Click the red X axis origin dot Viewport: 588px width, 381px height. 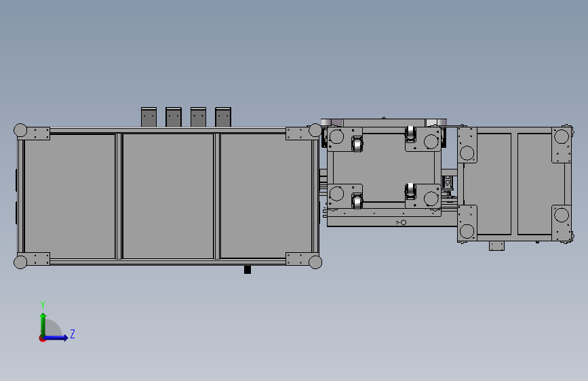coord(42,338)
